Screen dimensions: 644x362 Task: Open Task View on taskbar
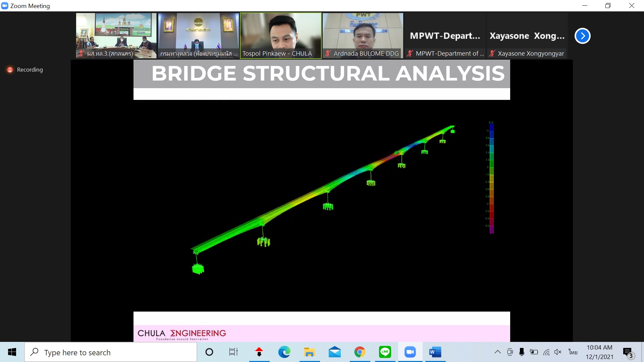click(233, 352)
